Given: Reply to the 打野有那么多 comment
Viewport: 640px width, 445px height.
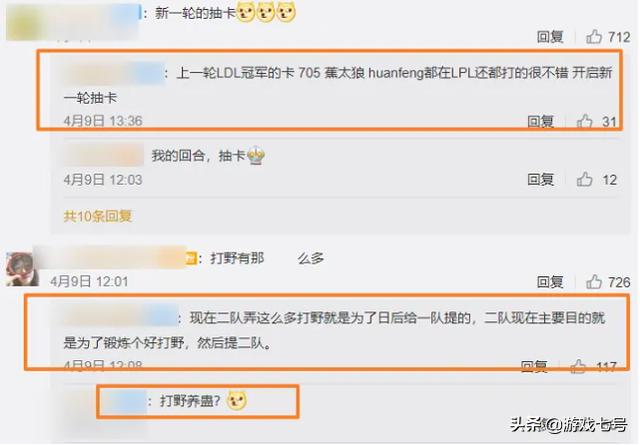Looking at the screenshot, I should point(550,282).
